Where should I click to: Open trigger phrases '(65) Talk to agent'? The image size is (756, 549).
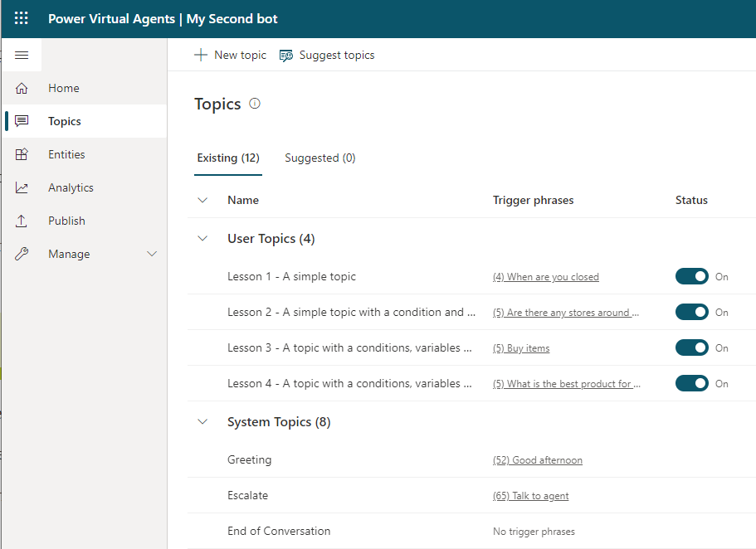[531, 495]
